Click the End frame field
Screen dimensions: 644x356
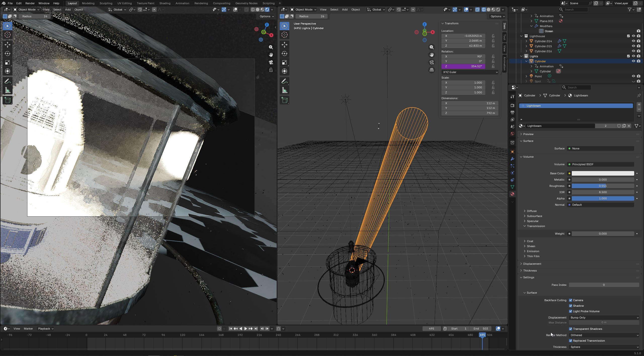481,329
